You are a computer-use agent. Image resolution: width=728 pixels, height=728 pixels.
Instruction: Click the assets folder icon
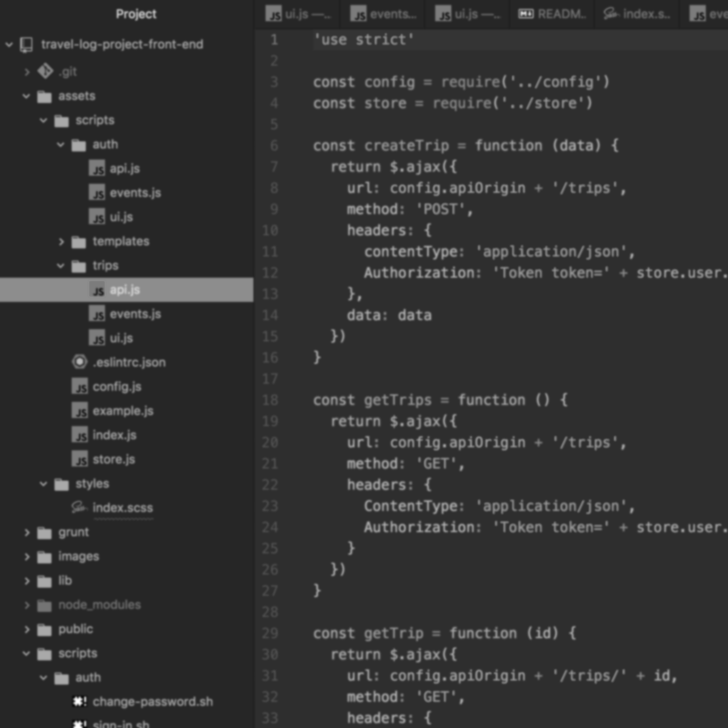pyautogui.click(x=44, y=96)
